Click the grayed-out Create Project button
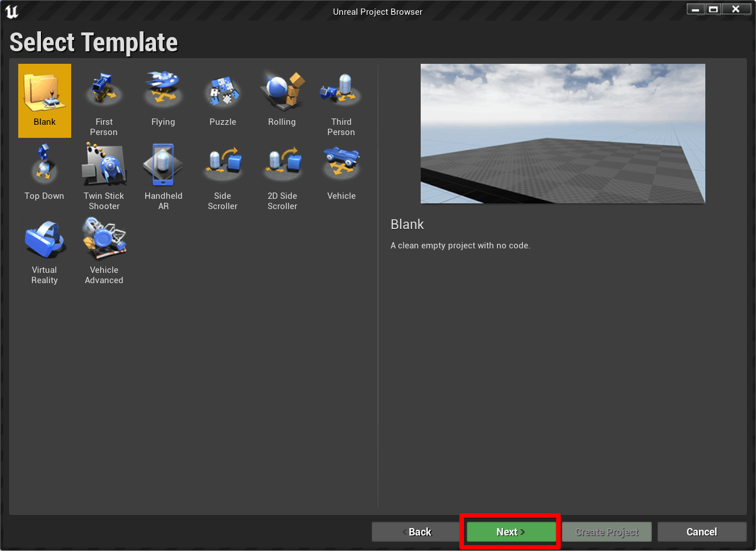756x552 pixels. (606, 531)
